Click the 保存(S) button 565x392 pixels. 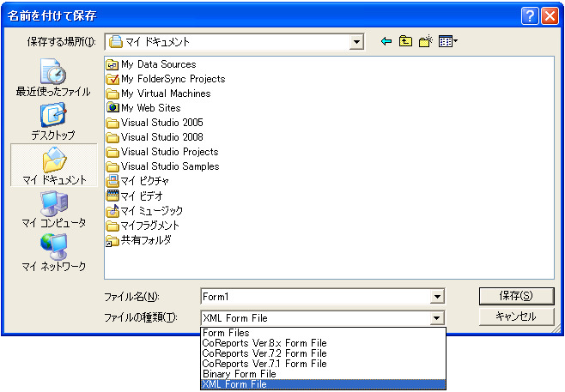tap(516, 296)
